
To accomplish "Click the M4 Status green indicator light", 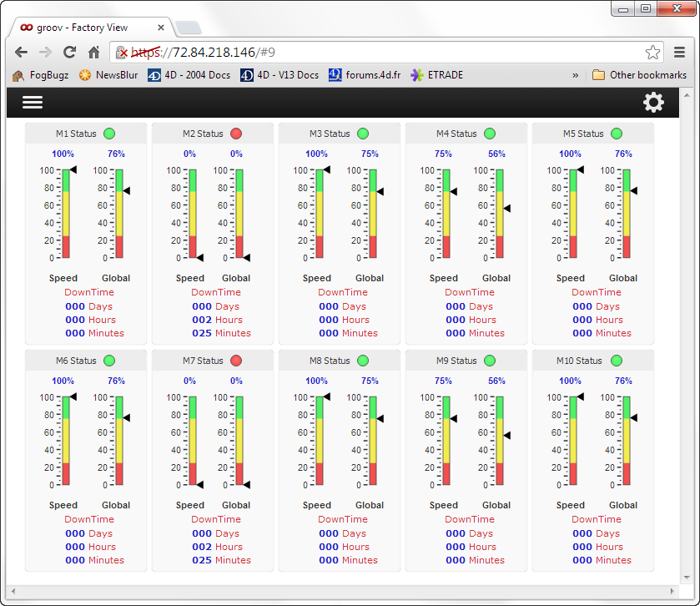I will (490, 134).
